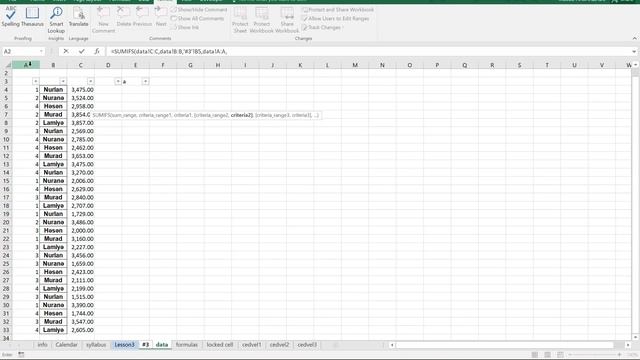Cancel the formula entry with X

pyautogui.click(x=66, y=51)
